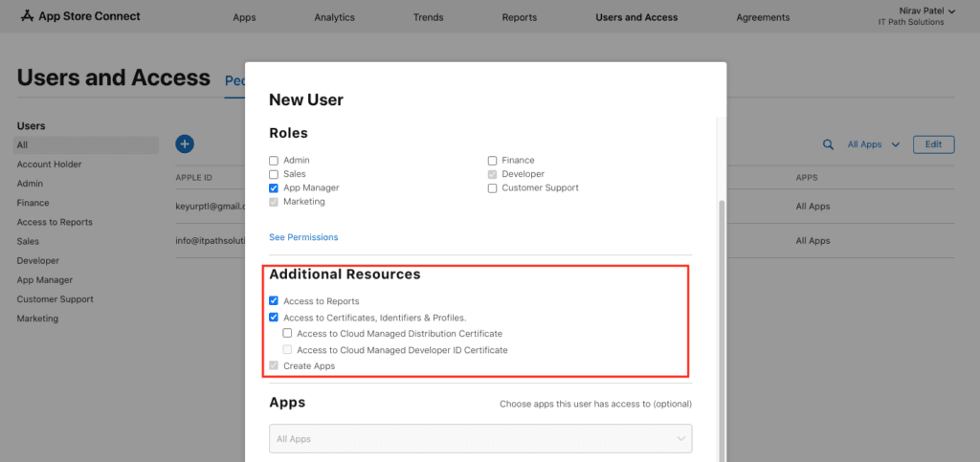The height and width of the screenshot is (462, 980).
Task: Check the Admin role checkbox
Action: pos(274,161)
